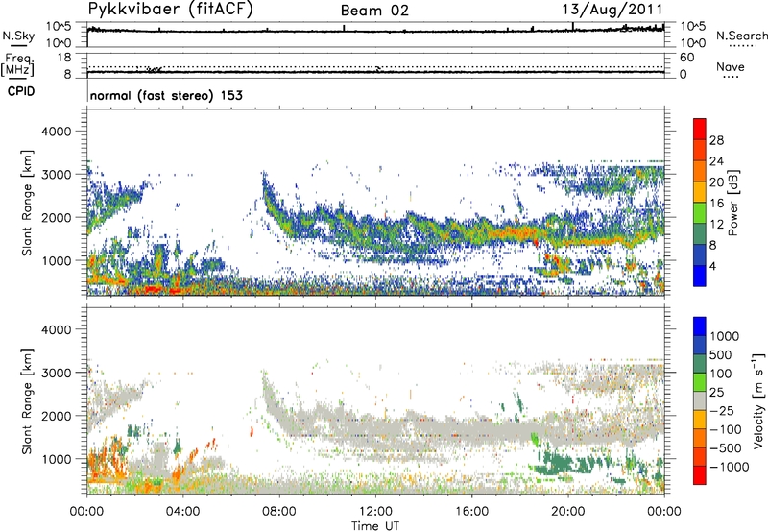This screenshot has width=768, height=532.
Task: Select the N.Sky legend label
Action: [18, 36]
